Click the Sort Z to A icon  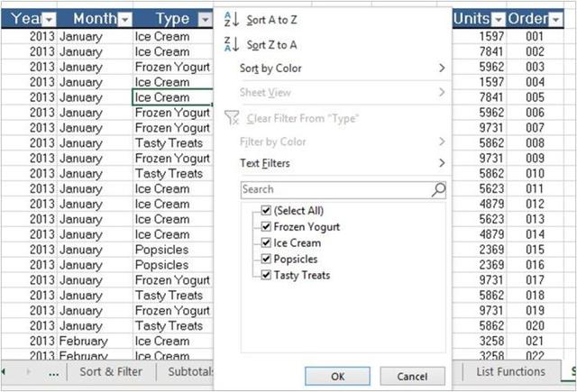coord(231,43)
